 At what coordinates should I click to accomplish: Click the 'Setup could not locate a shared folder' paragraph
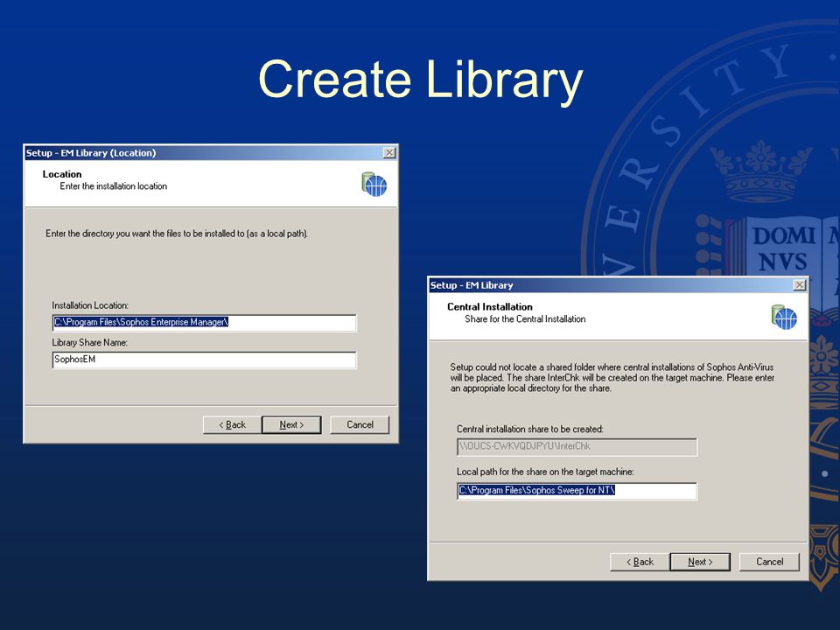coord(612,378)
